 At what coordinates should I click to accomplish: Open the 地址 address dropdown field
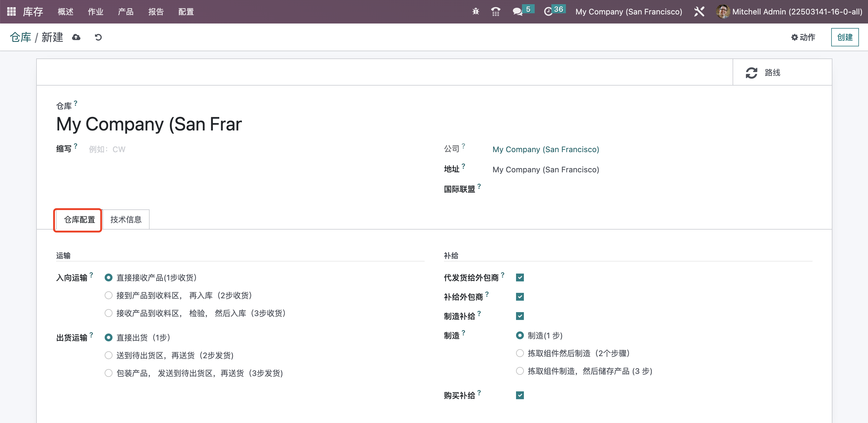point(652,170)
